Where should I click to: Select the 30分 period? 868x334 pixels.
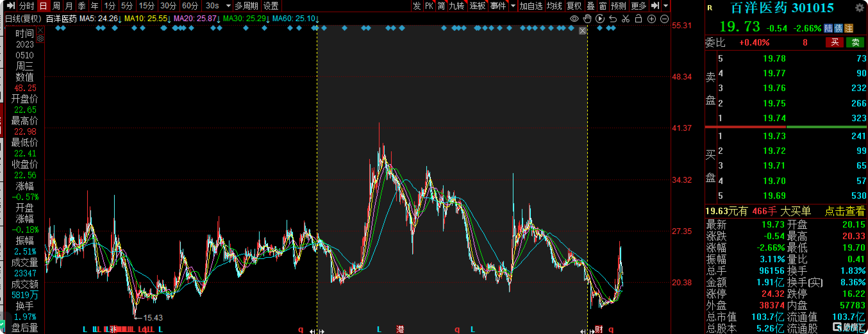click(168, 5)
